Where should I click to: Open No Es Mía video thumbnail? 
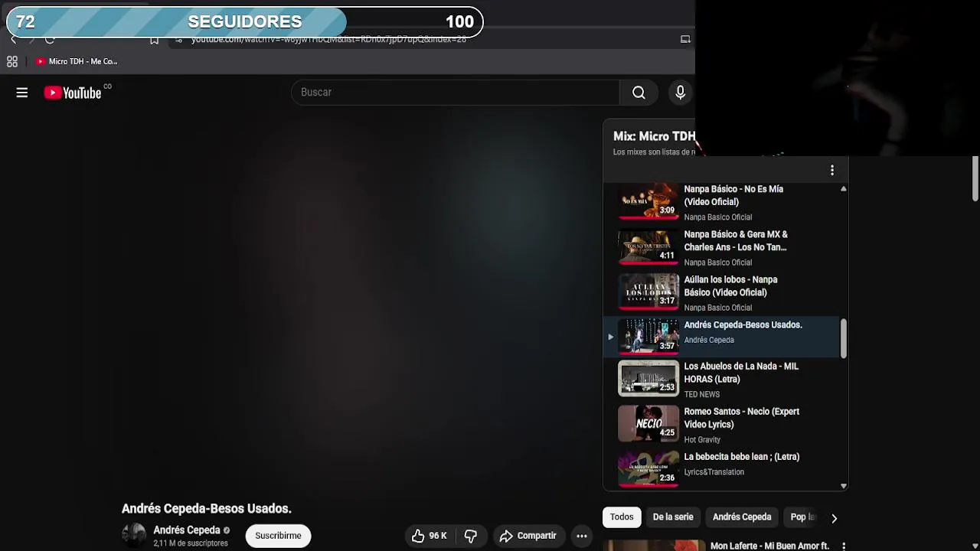[x=648, y=201]
